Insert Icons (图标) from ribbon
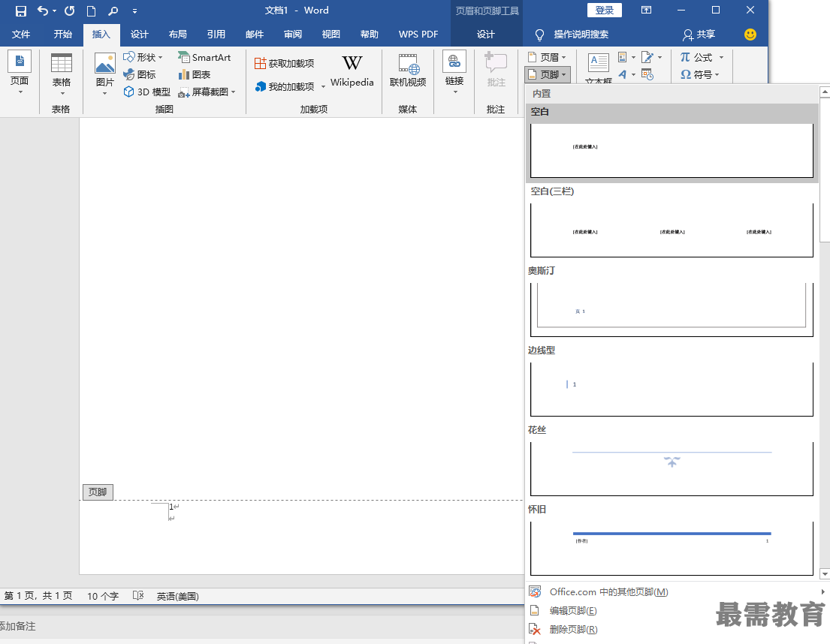Image resolution: width=830 pixels, height=644 pixels. tap(140, 74)
